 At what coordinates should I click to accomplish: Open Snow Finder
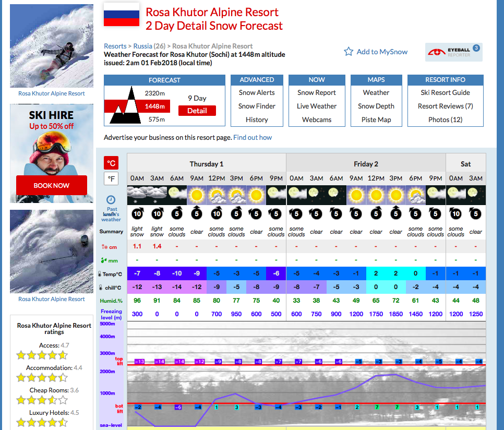[257, 106]
